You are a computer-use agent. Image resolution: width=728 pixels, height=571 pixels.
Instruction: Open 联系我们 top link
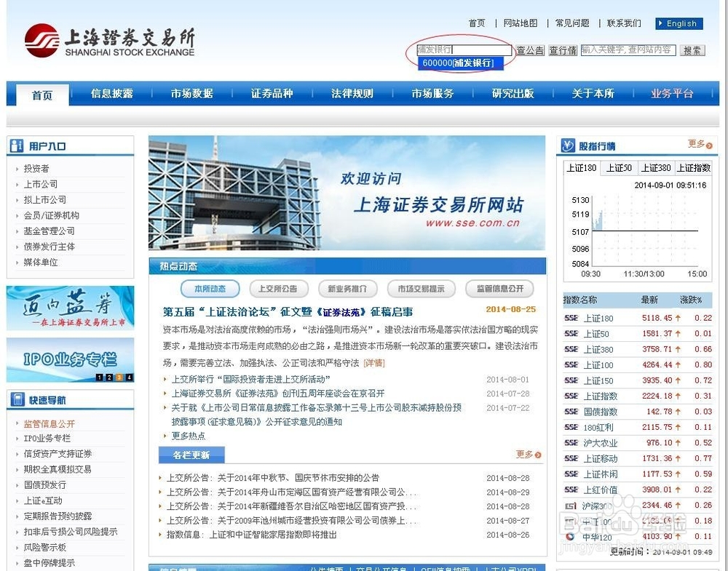624,23
